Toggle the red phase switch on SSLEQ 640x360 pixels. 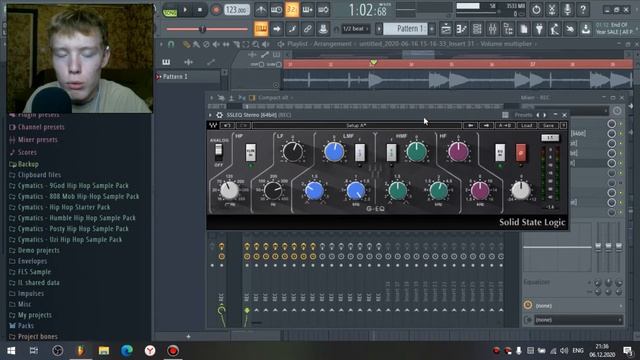coord(521,153)
